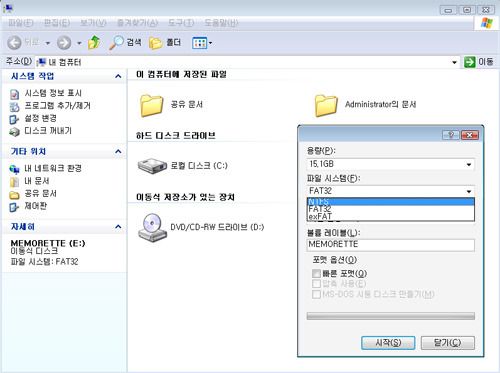Click the format progress bar
500x373 pixels.
[390, 316]
